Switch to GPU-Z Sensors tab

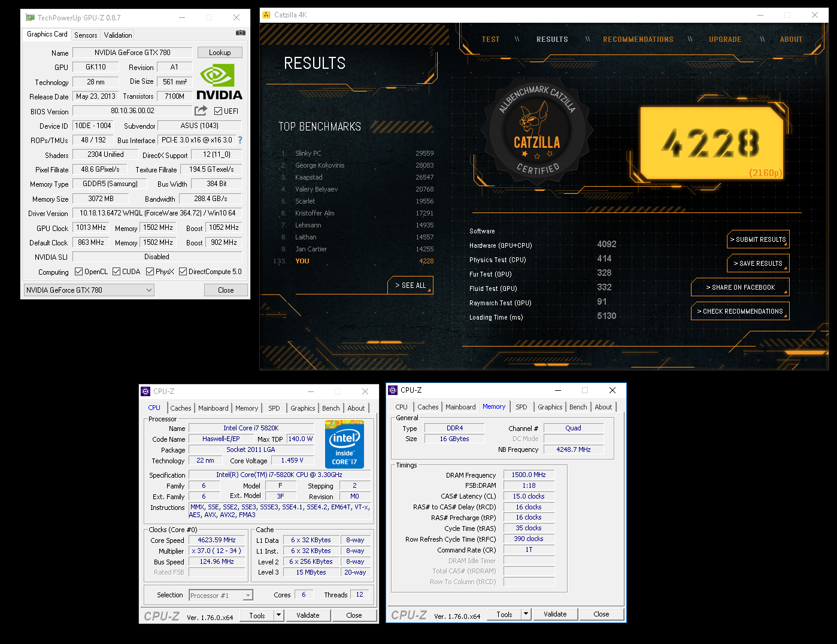pyautogui.click(x=86, y=35)
